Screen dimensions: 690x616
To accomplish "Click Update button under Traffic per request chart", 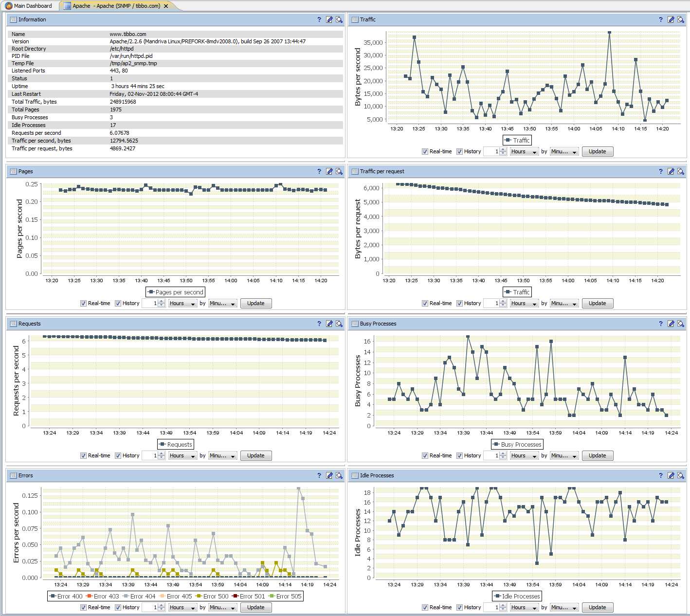I will 598,303.
